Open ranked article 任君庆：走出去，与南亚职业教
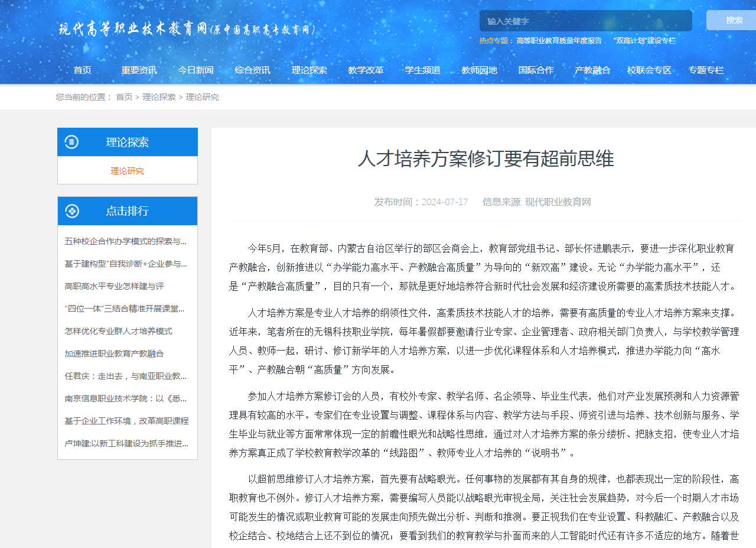This screenshot has height=548, width=756. coord(126,376)
